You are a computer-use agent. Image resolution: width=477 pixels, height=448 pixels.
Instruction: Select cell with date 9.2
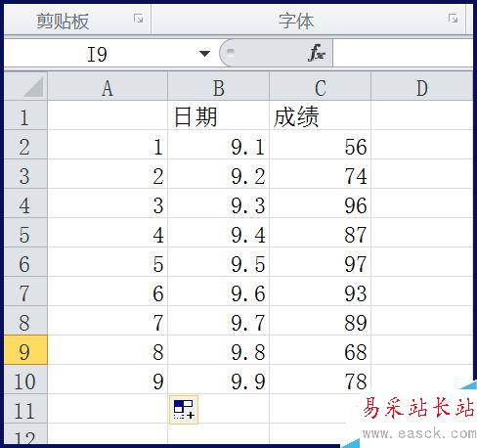(x=219, y=174)
